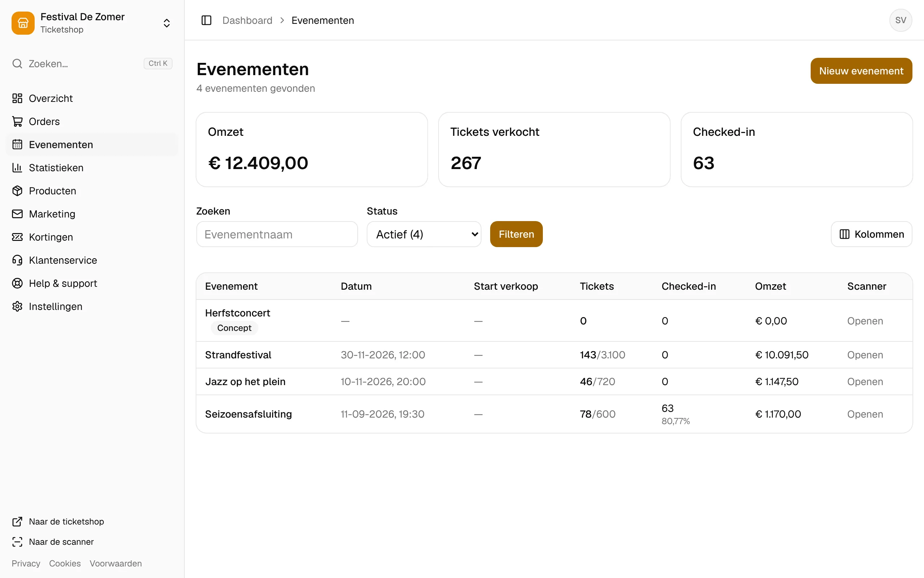Click the columns icon in Kolommen button
924x578 pixels.
pyautogui.click(x=844, y=234)
